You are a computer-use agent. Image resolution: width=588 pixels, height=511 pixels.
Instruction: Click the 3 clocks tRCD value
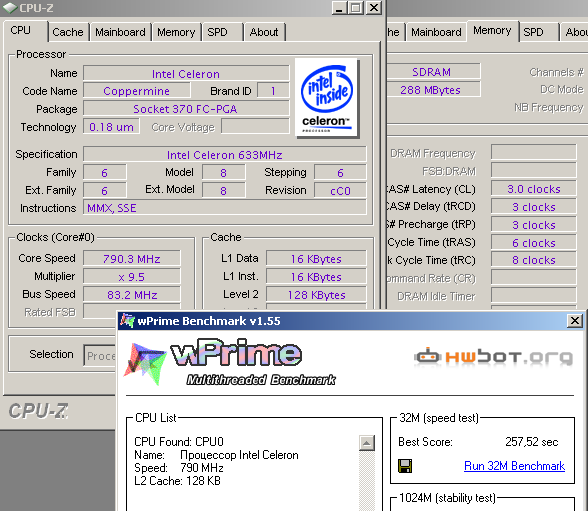pyautogui.click(x=534, y=207)
